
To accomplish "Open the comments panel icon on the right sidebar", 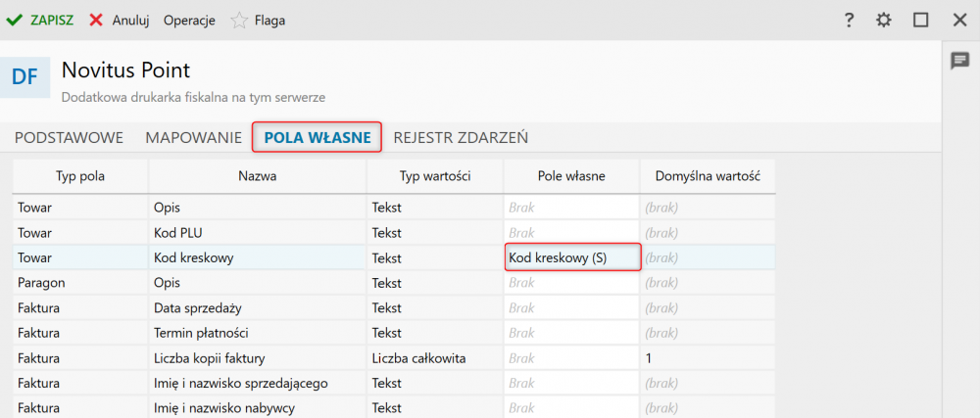I will [x=959, y=61].
